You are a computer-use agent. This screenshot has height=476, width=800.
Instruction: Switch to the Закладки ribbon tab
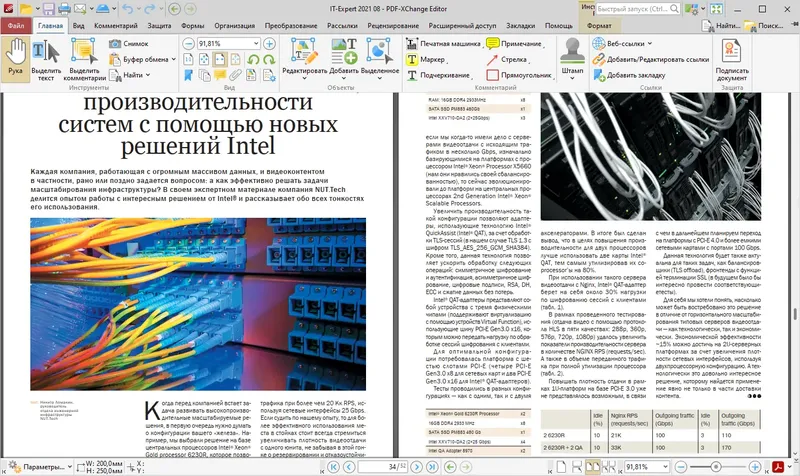point(520,26)
